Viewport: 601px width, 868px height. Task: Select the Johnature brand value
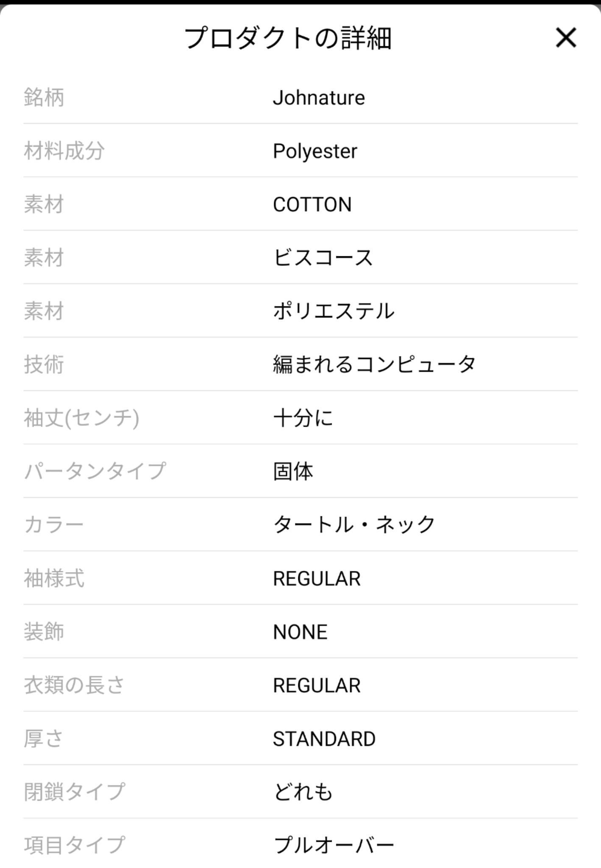pyautogui.click(x=319, y=98)
